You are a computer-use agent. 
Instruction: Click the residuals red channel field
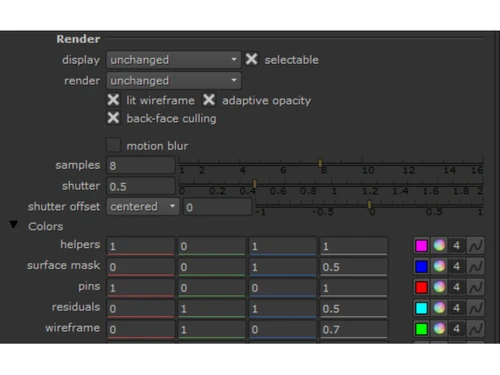141,308
